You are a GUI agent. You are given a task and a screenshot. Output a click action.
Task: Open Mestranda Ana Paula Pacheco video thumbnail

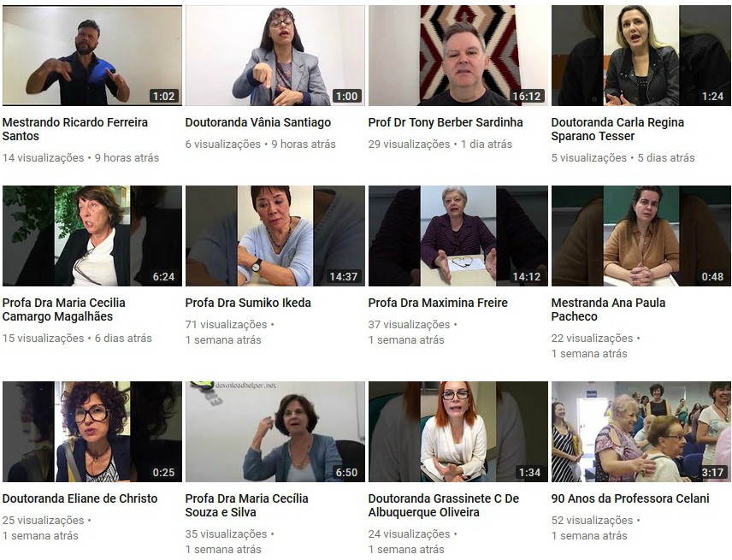641,236
